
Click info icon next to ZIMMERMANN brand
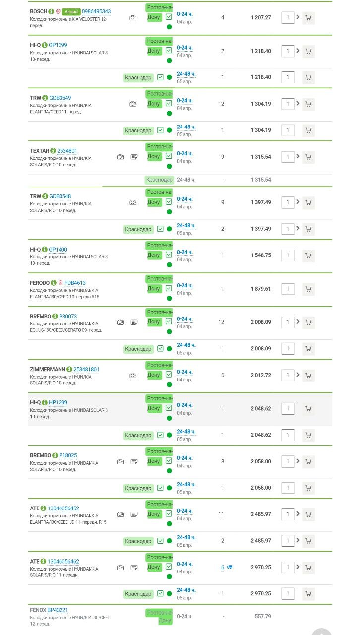[x=69, y=370]
